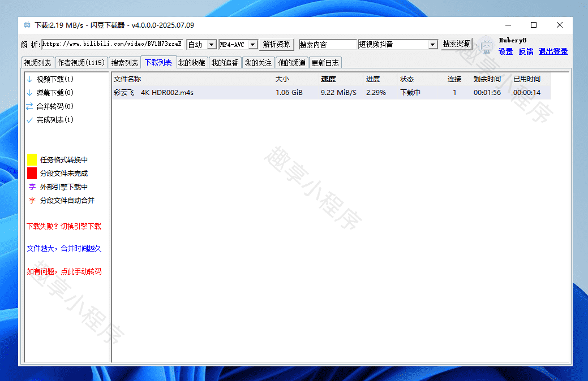
Task: Click the 文件名称 column header
Action: [x=127, y=79]
